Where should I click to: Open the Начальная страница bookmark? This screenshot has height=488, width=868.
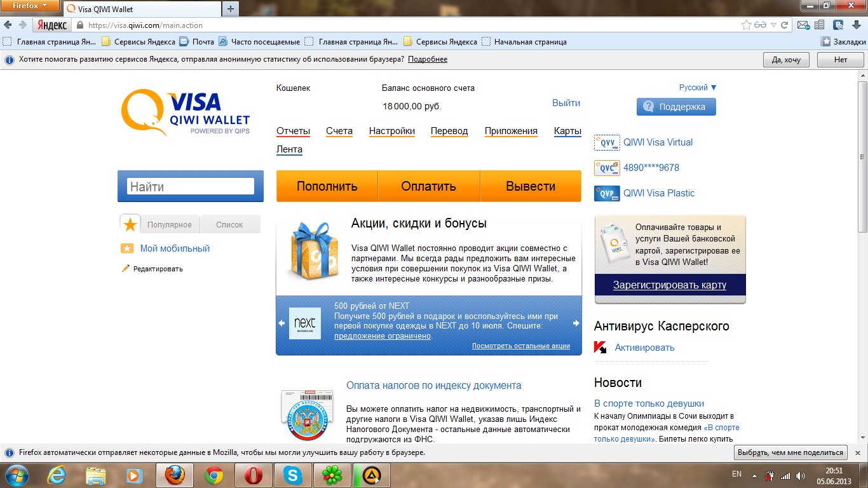tap(524, 42)
